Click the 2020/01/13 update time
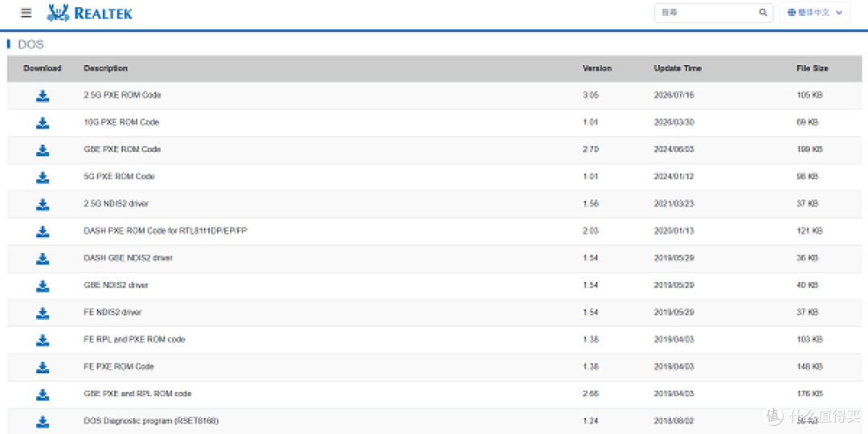The width and height of the screenshot is (868, 434). tap(674, 231)
